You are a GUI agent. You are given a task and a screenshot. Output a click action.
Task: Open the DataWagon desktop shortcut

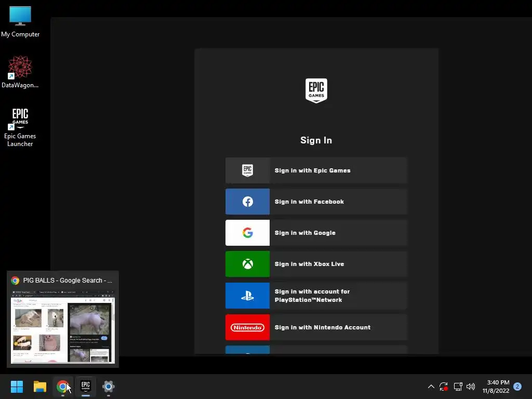click(x=20, y=72)
